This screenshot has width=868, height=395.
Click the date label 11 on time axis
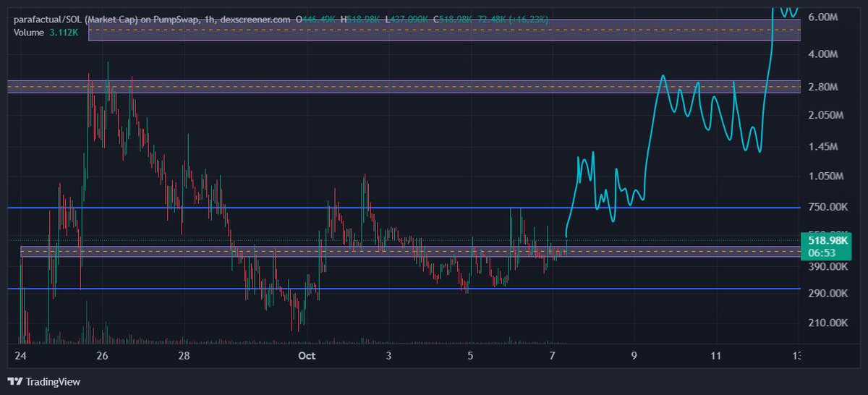tap(716, 356)
